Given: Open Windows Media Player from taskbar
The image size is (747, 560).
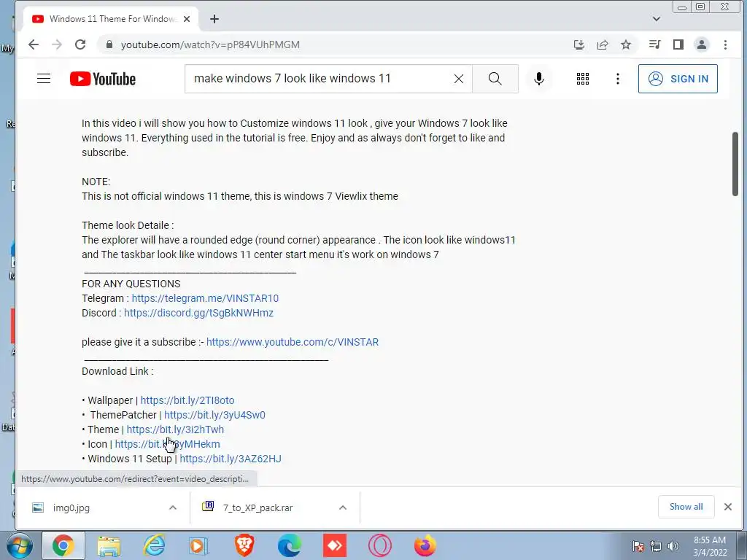Looking at the screenshot, I should (x=198, y=545).
